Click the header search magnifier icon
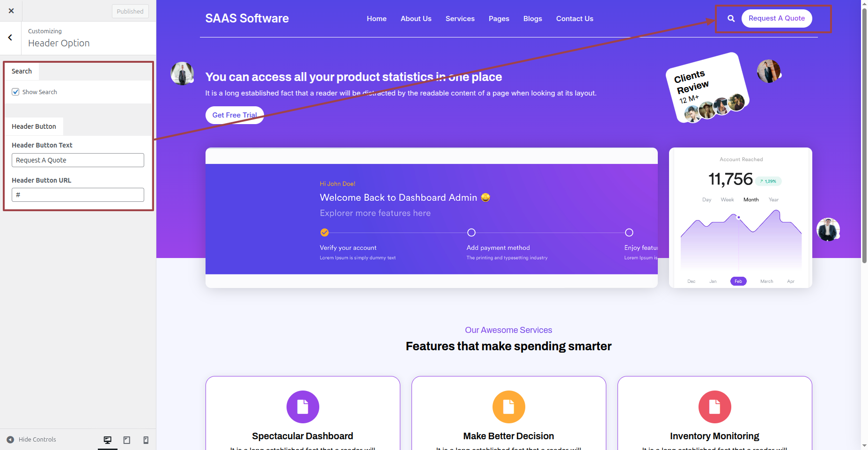The width and height of the screenshot is (868, 450). 731,19
